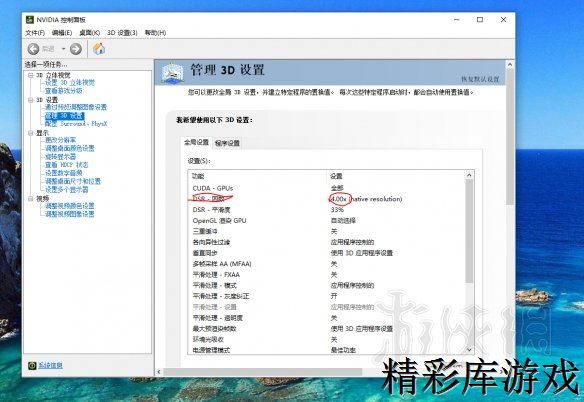Open 设置 3D 立体视觉 link

[x=70, y=83]
